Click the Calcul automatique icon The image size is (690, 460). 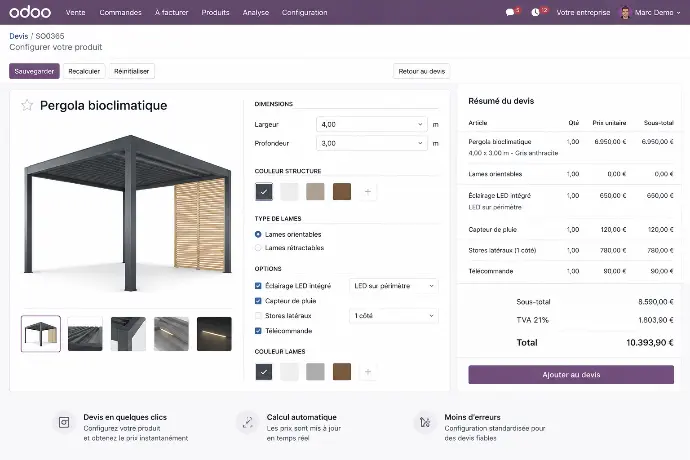248,423
